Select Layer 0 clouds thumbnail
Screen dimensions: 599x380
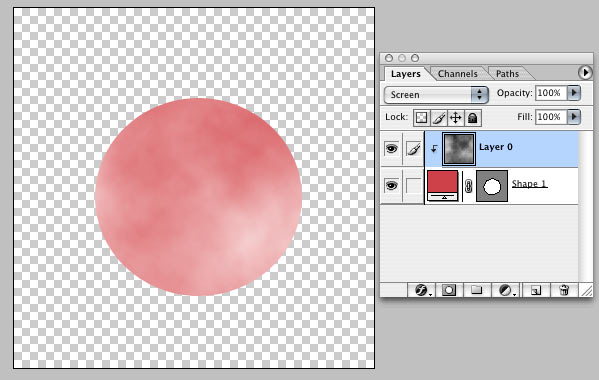click(x=459, y=149)
